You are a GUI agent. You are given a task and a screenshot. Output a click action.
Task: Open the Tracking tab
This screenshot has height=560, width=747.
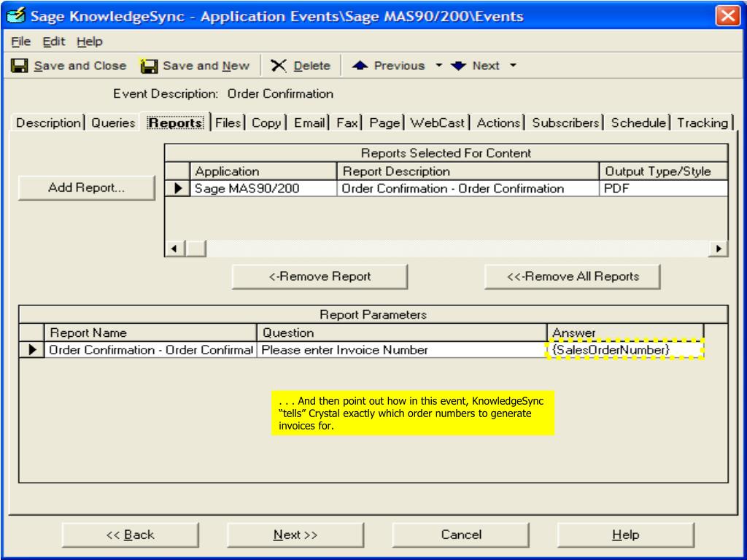(703, 122)
